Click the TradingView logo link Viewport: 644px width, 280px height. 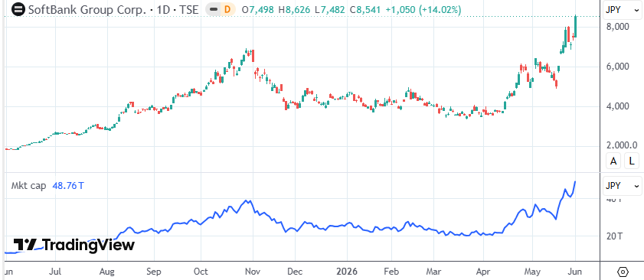click(74, 245)
